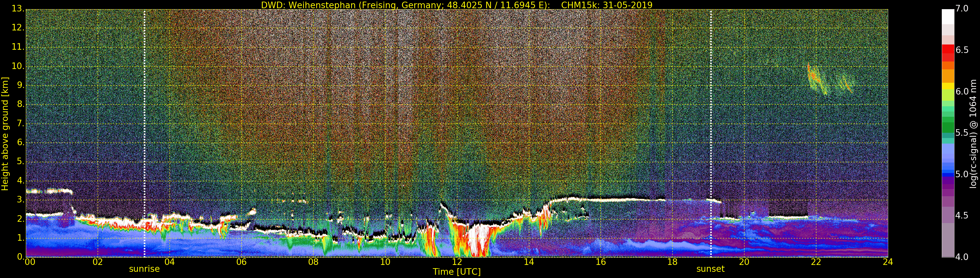The height and width of the screenshot is (278, 980).
Task: Click the intense white rain shaft near 12:30 UTC
Action: pyautogui.click(x=479, y=241)
